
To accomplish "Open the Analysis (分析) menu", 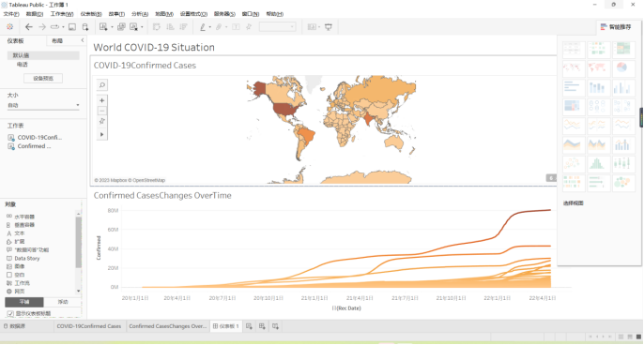I will point(140,14).
